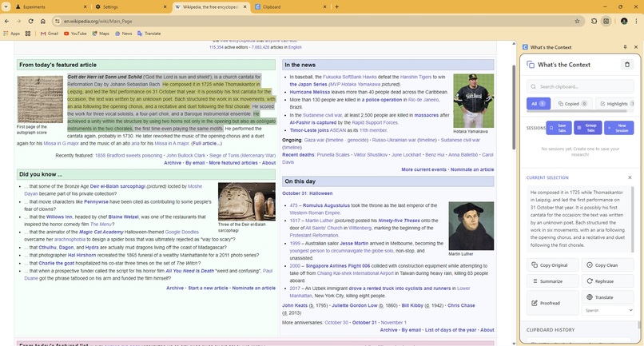Open the Deir el-Balah sarcophagi image
This screenshot has height=346, width=644.
pos(246,201)
